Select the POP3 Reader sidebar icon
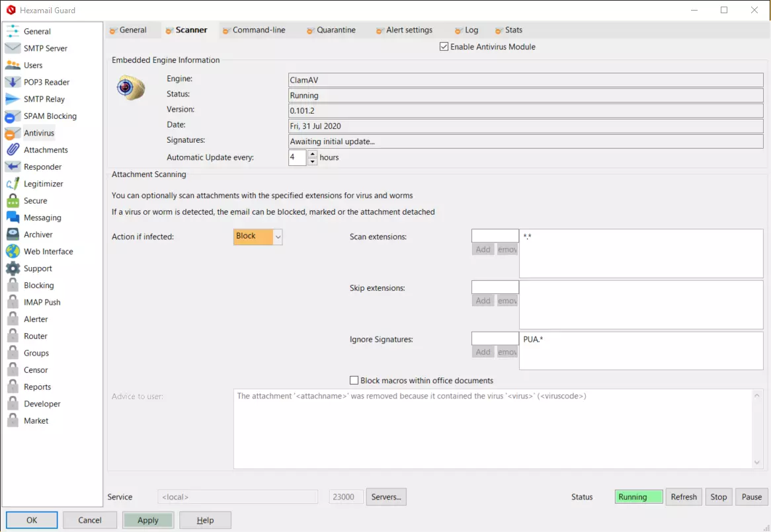The width and height of the screenshot is (771, 532). pos(13,82)
